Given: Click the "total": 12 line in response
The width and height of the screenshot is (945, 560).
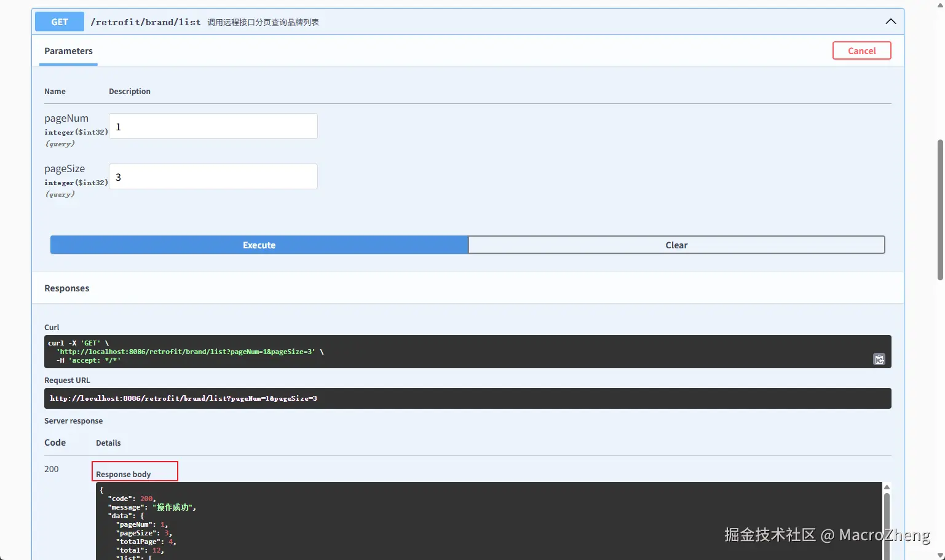Looking at the screenshot, I should tap(140, 550).
